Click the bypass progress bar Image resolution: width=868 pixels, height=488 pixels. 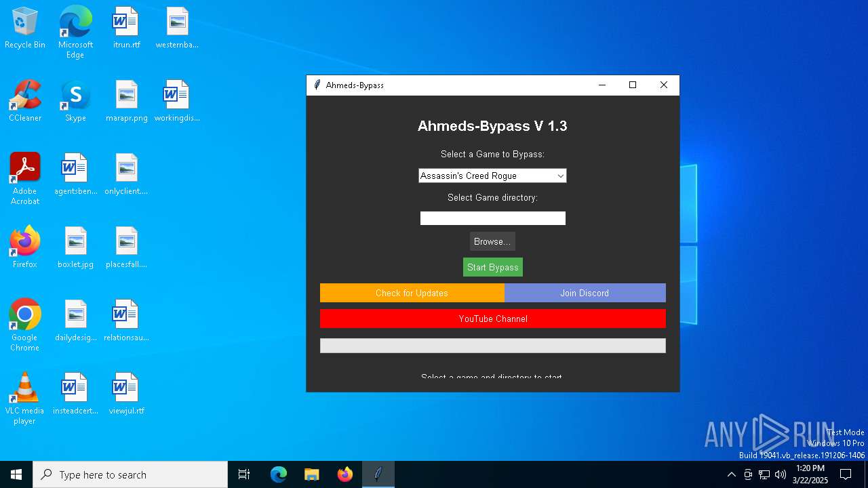tap(493, 346)
